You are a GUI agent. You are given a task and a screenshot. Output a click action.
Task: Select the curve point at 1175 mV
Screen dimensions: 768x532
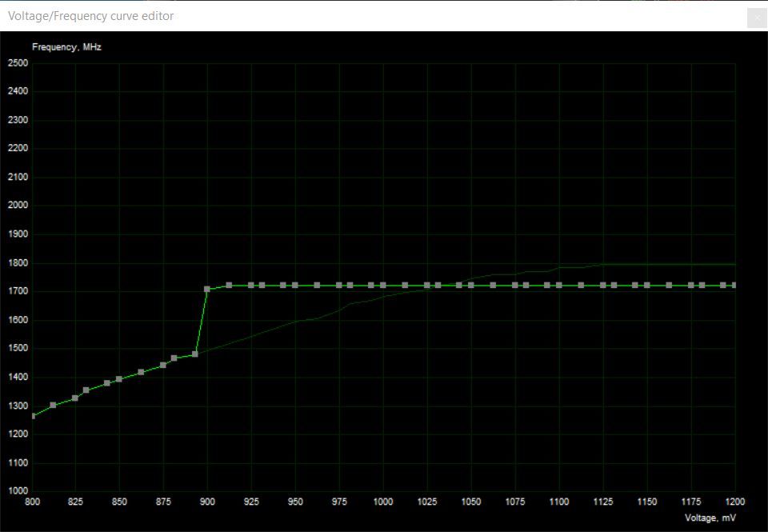point(691,285)
